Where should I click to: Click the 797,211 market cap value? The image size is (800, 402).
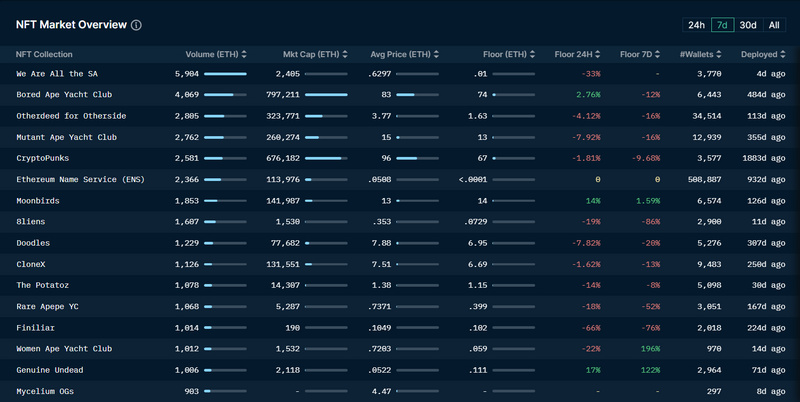[283, 95]
